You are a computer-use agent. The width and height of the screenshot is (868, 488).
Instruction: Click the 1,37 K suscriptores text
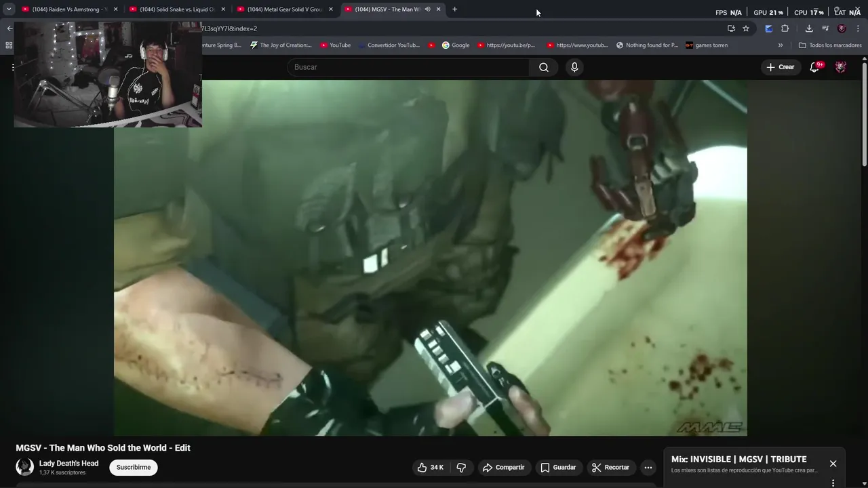(62, 473)
